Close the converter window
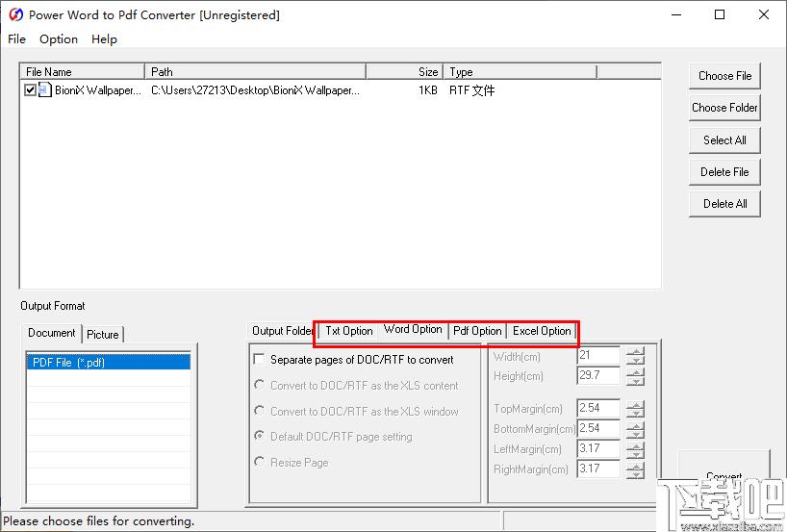 763,14
